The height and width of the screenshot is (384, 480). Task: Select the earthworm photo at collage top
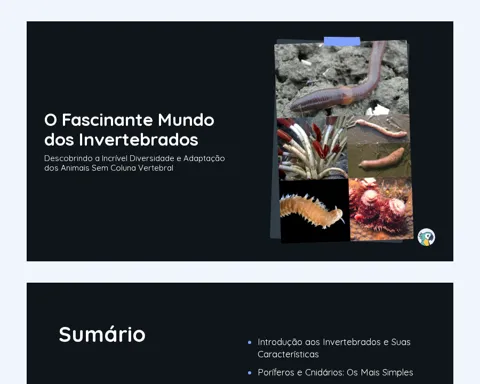(x=342, y=79)
